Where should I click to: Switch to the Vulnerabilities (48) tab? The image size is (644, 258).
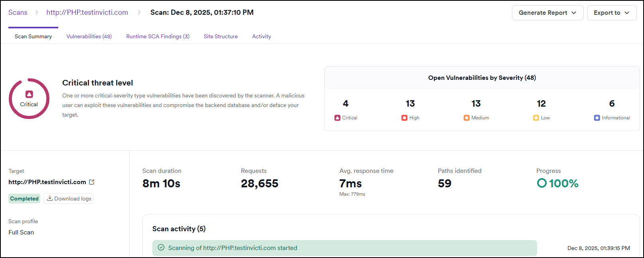[89, 36]
